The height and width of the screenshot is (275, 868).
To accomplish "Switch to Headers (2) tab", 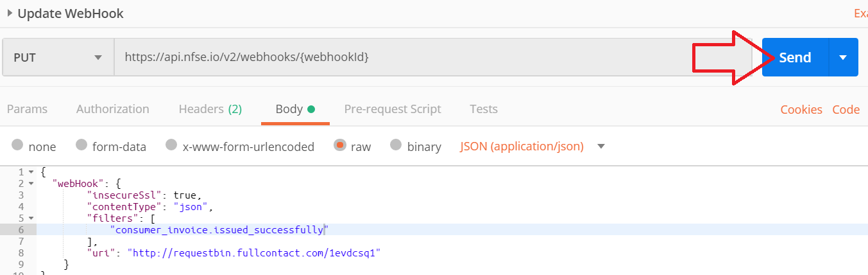I will coord(210,109).
